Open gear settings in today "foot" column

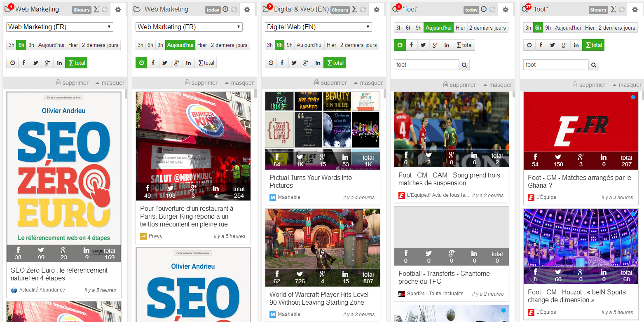click(506, 9)
